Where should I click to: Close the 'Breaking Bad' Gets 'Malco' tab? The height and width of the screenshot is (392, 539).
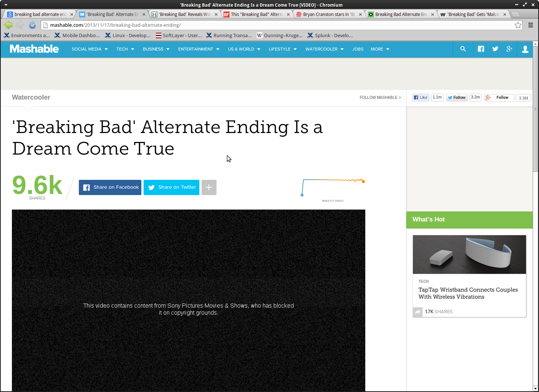pos(505,14)
